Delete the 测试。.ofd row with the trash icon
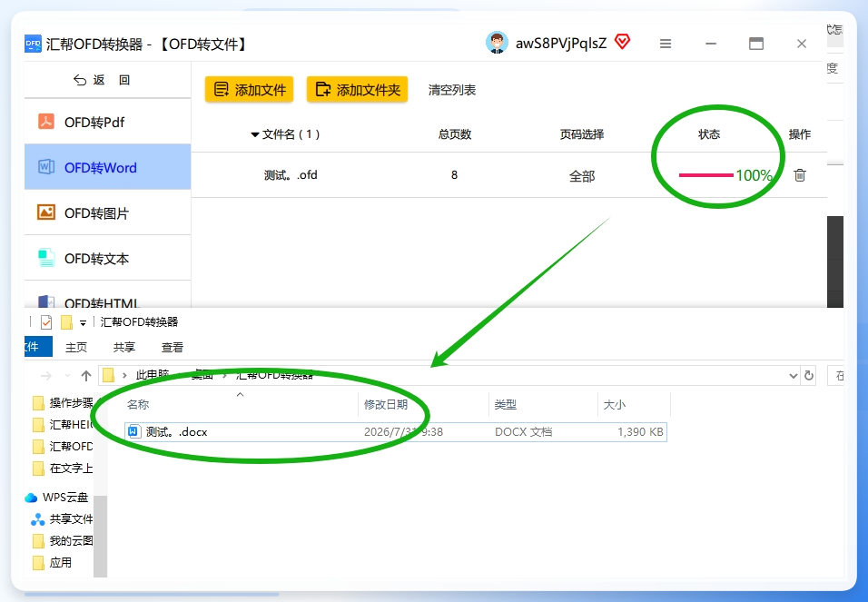The image size is (868, 602). 799,175
